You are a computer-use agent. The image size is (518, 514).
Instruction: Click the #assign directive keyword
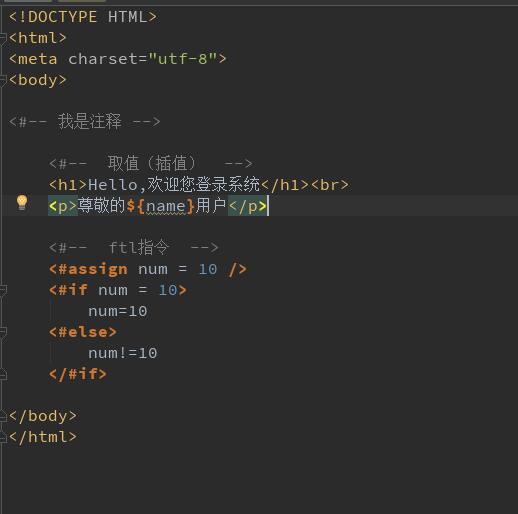[x=88, y=269]
